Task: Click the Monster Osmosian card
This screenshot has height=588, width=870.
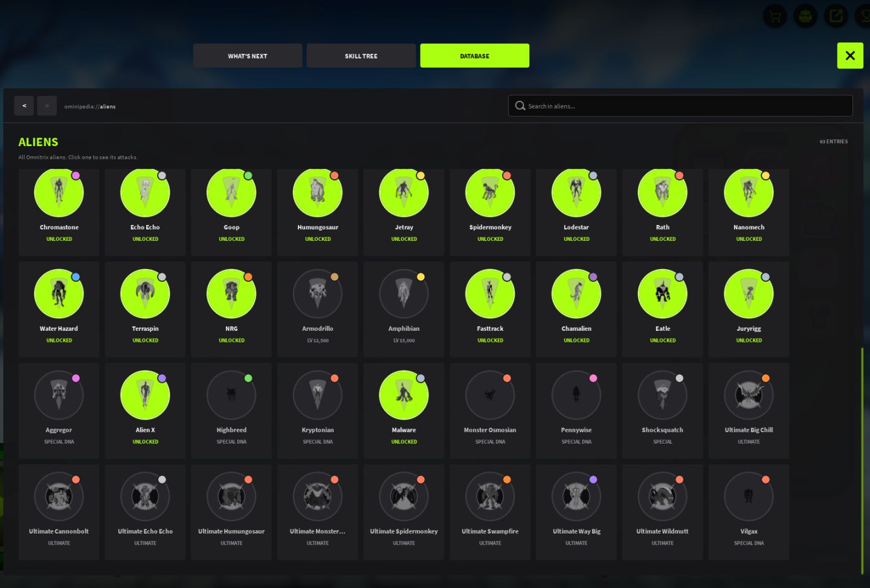Action: pos(490,411)
